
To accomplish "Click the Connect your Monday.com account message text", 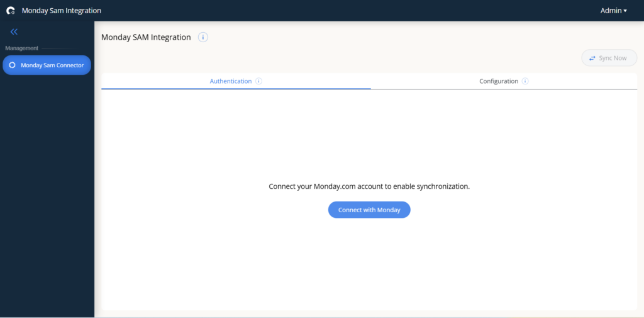I will point(369,186).
